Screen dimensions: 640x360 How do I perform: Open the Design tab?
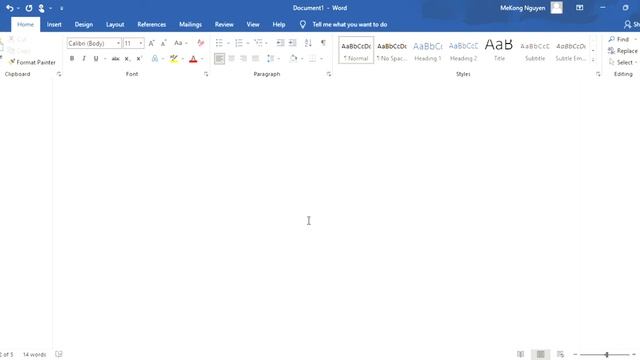click(x=84, y=24)
